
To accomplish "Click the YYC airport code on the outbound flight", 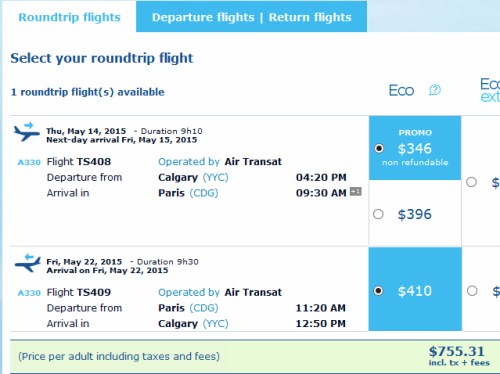I will pos(216,177).
